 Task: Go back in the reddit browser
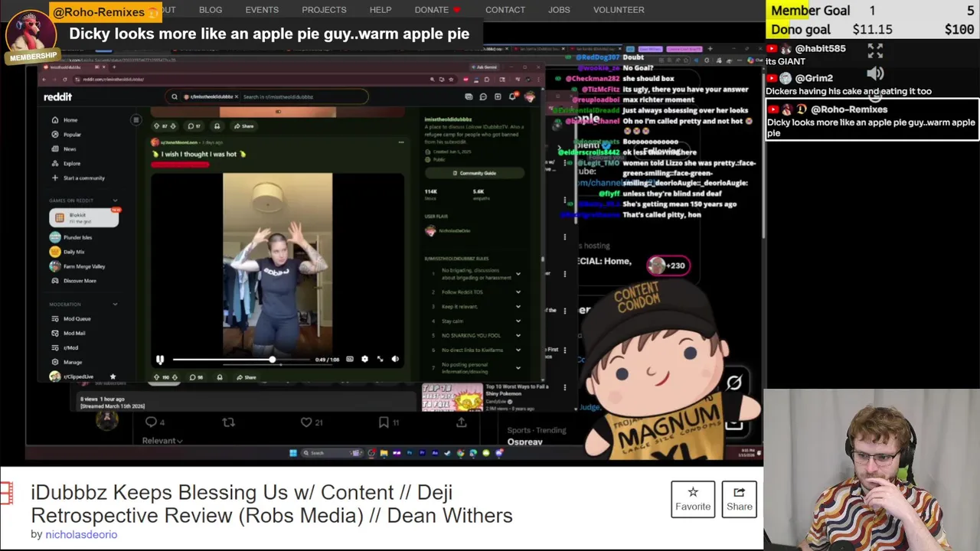tap(44, 80)
